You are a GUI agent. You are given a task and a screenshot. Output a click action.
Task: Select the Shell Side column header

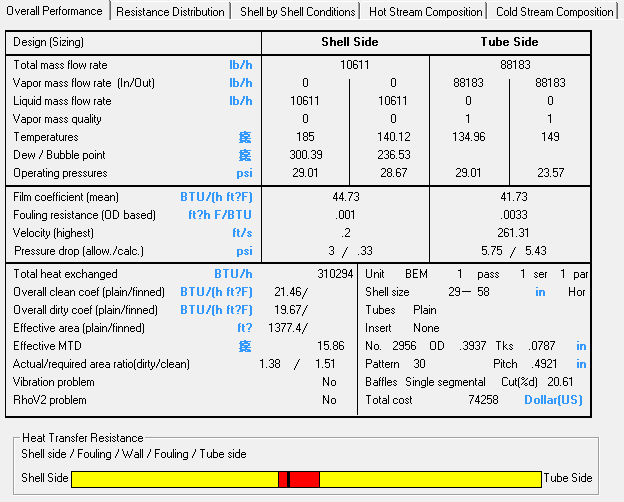point(350,42)
